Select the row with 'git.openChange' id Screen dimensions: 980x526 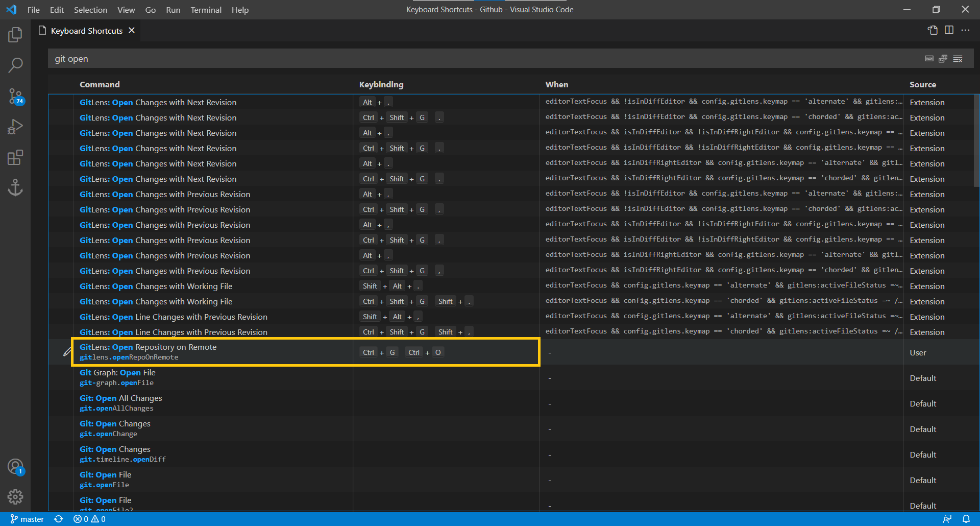513,428
